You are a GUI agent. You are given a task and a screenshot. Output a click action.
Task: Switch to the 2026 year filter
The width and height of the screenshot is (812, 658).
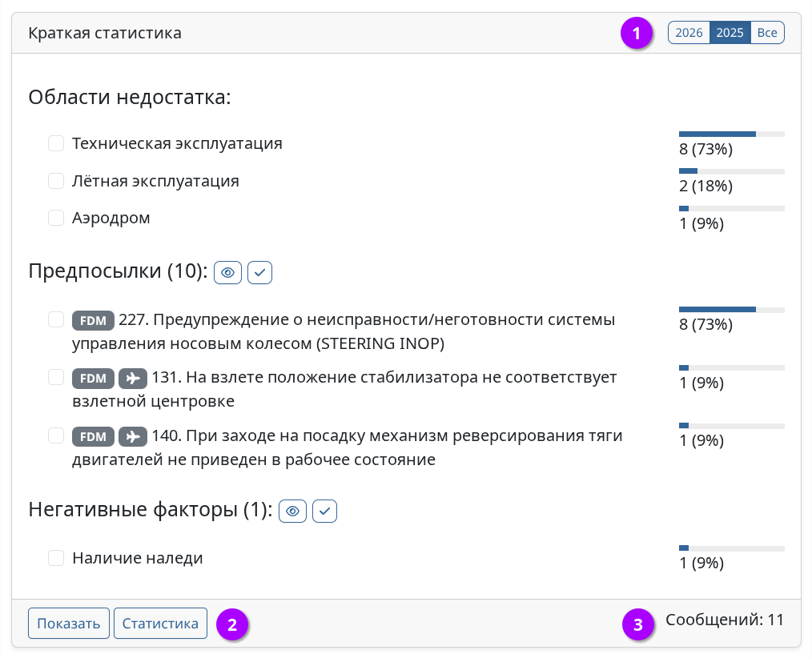pyautogui.click(x=689, y=33)
